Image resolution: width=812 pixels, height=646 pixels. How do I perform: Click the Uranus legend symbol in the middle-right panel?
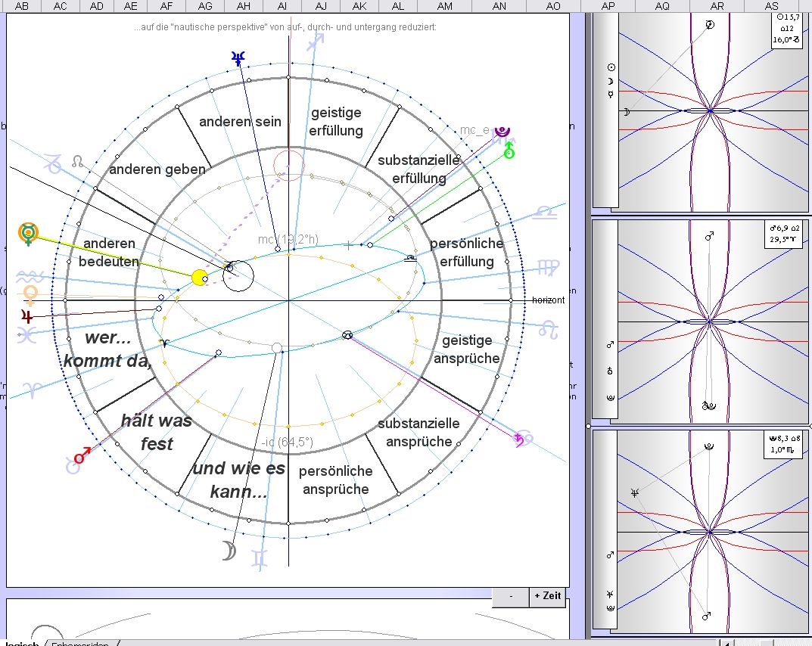[x=610, y=371]
